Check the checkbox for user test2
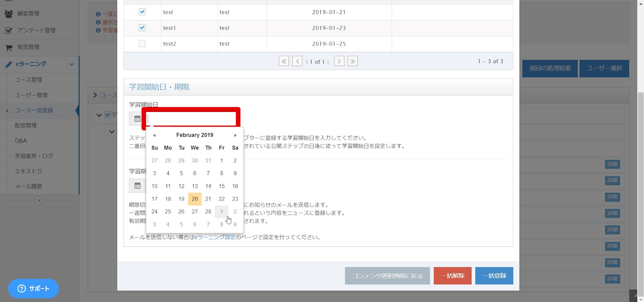Viewport: 644px width, 302px height. pos(142,43)
